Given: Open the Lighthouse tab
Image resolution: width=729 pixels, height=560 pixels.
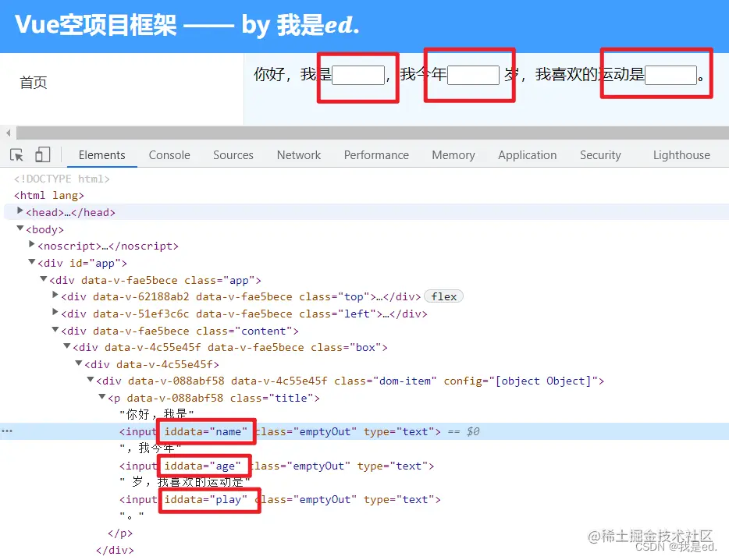Looking at the screenshot, I should coord(681,155).
